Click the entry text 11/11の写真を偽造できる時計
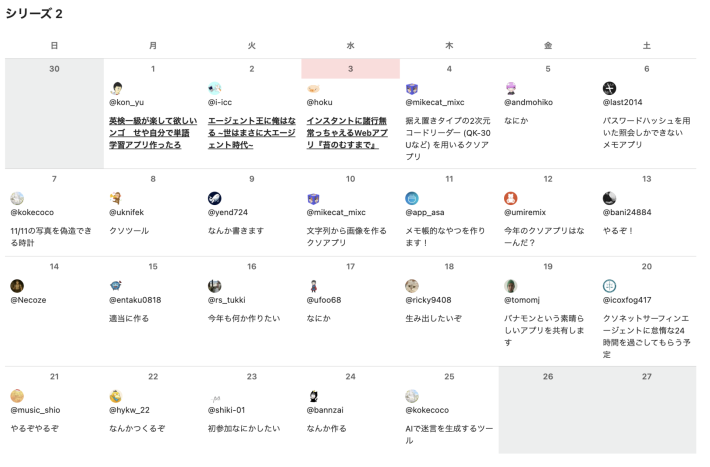The width and height of the screenshot is (710, 467). tap(51, 237)
